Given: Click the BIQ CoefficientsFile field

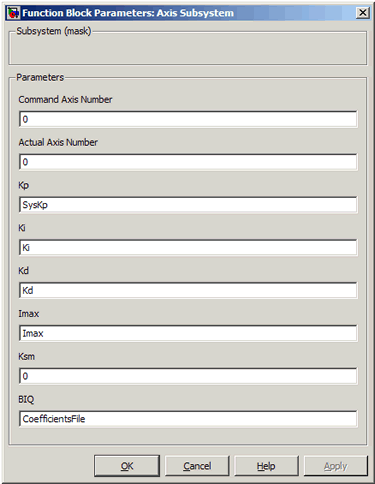Looking at the screenshot, I should 188,419.
